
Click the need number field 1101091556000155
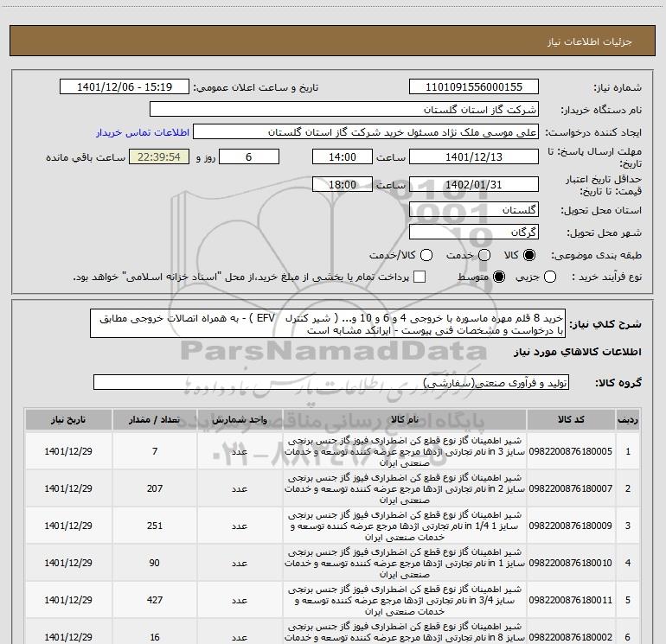point(474,86)
